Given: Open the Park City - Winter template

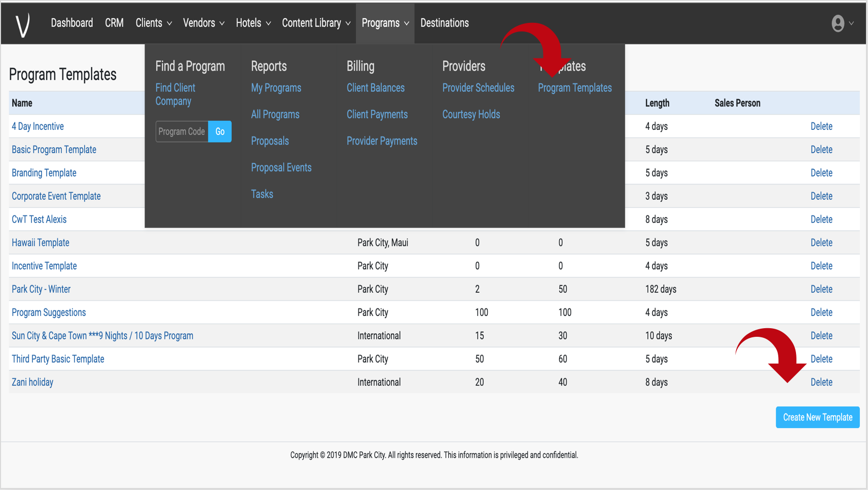Looking at the screenshot, I should 41,289.
